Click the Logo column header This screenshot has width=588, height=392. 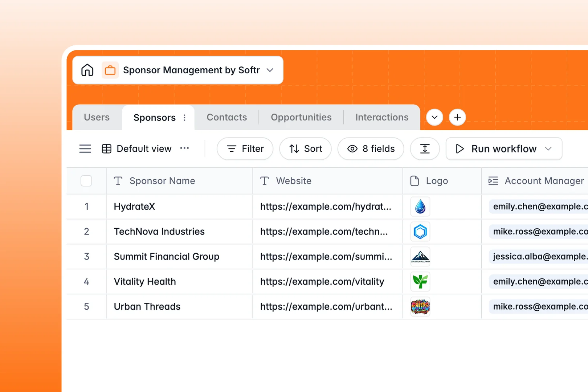(442, 181)
